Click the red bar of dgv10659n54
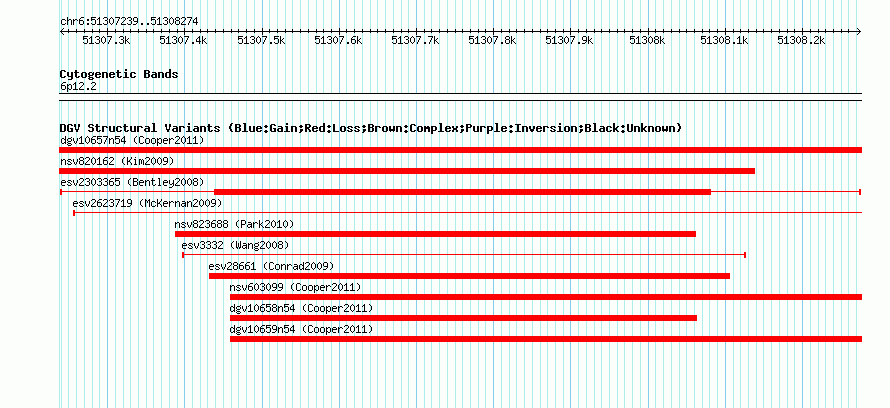This screenshot has width=890, height=408. pyautogui.click(x=546, y=339)
